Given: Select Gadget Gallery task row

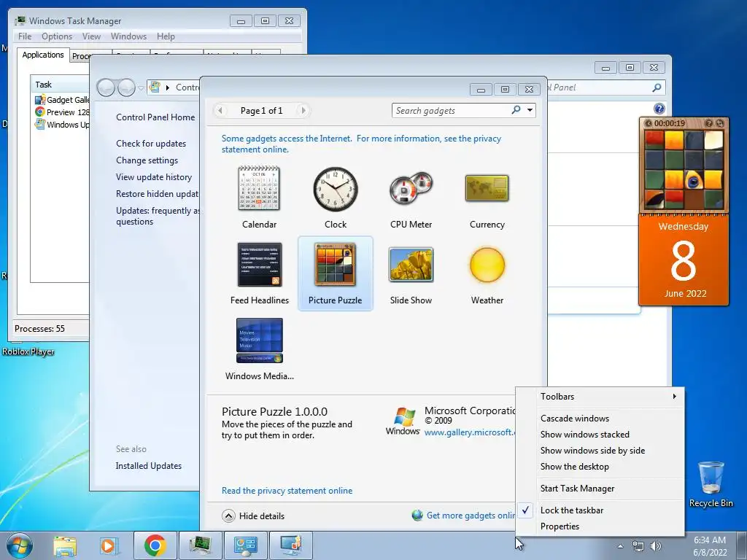Looking at the screenshot, I should point(61,99).
